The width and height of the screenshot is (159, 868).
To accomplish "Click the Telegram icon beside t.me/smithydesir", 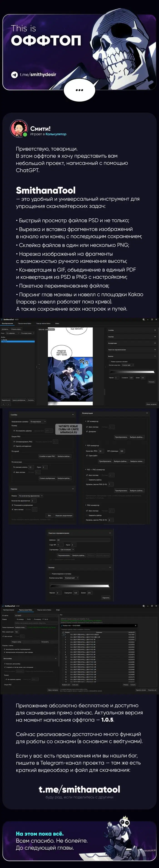I will point(14,74).
